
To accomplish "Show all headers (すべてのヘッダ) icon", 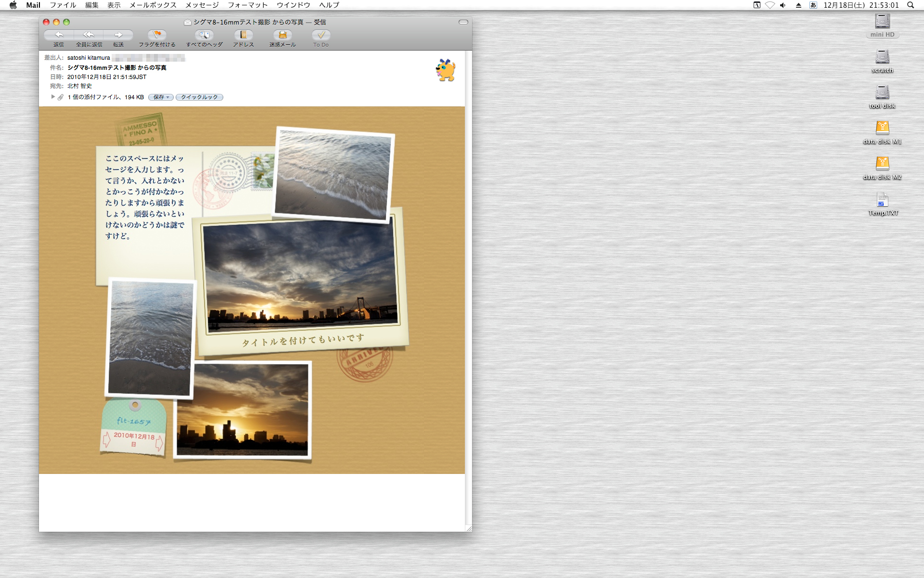I will (204, 35).
